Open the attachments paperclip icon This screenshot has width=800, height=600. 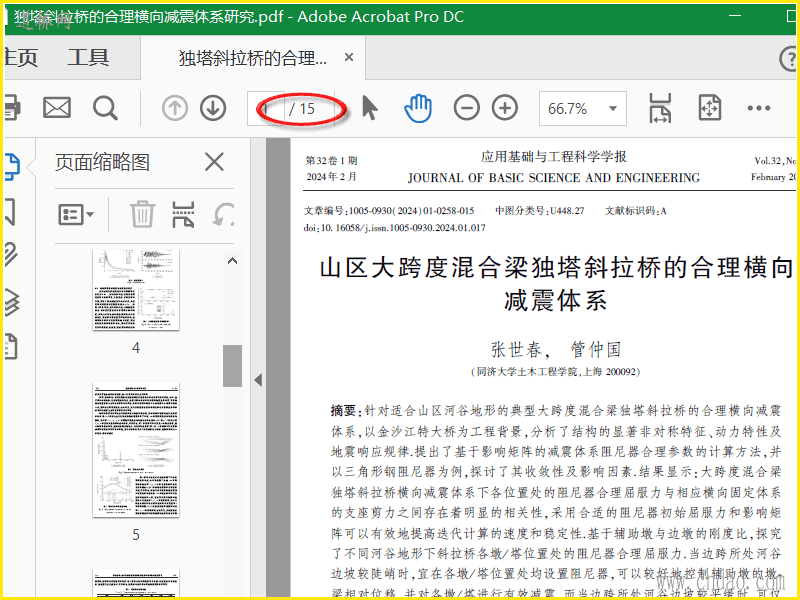click(11, 255)
